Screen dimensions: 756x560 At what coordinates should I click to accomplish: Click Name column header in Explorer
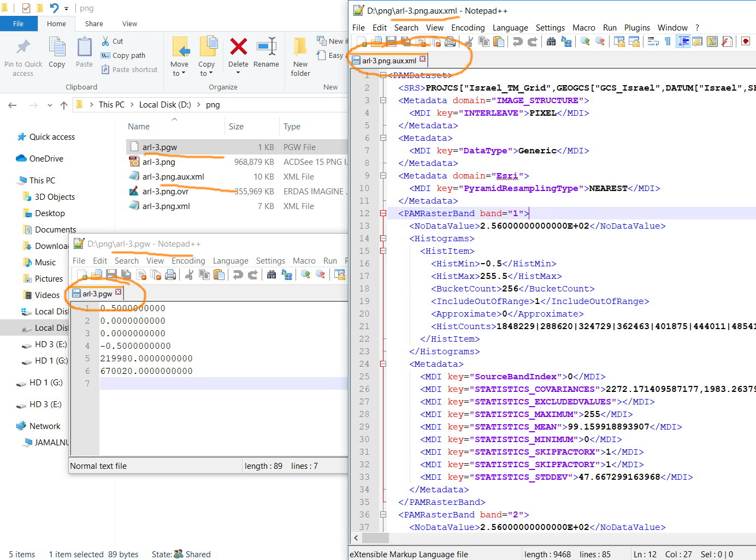[139, 127]
